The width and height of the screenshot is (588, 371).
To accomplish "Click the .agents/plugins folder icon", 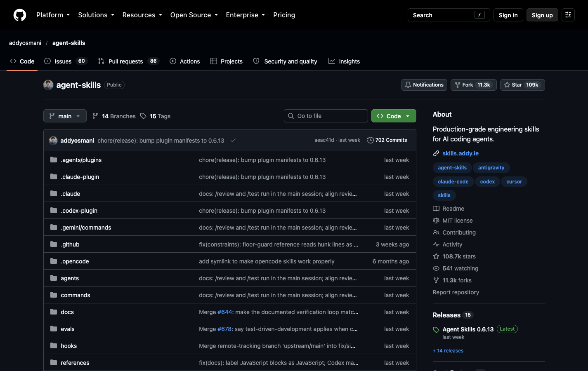I will 54,160.
